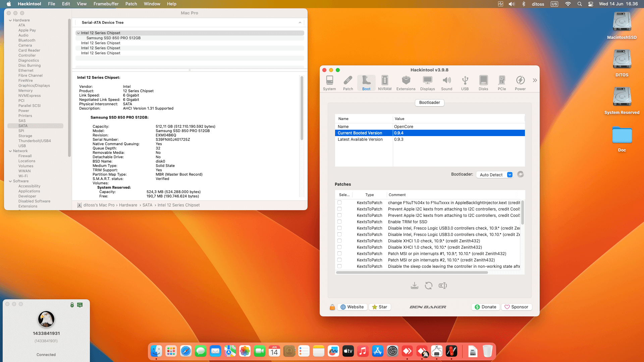Check Disable XHCI 1.0 check 10.9 patch
Viewport: 644px width, 362px height.
coord(339,241)
